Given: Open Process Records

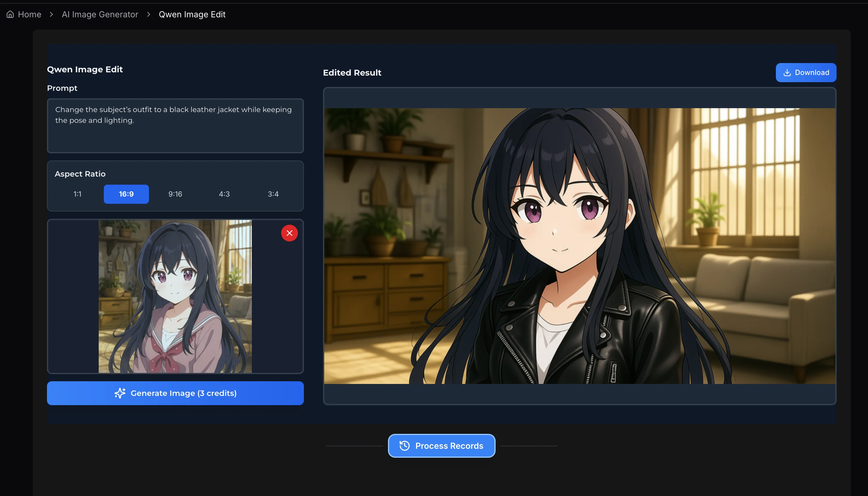Looking at the screenshot, I should click(x=449, y=446).
